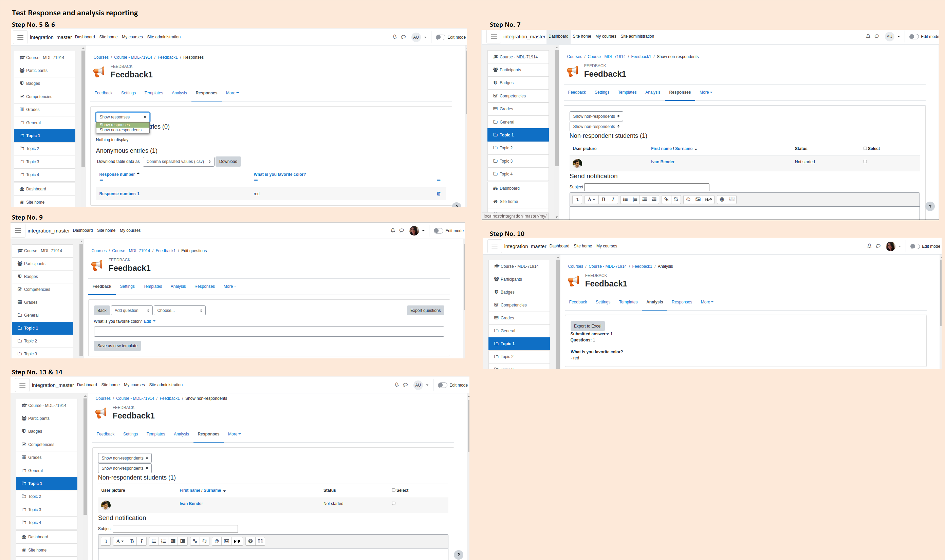The image size is (945, 560).
Task: Click indent in the Step 13 & 14 editor
Action: (x=183, y=541)
